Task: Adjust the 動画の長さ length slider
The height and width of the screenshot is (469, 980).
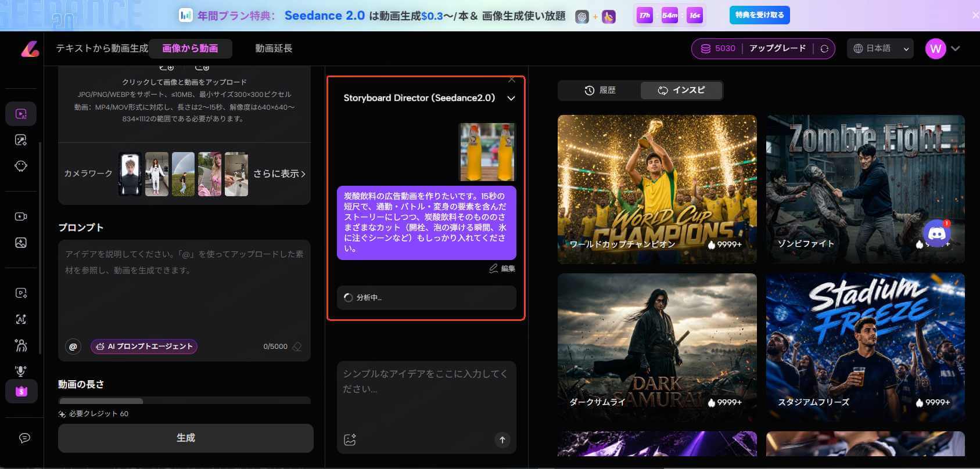Action: (x=184, y=401)
